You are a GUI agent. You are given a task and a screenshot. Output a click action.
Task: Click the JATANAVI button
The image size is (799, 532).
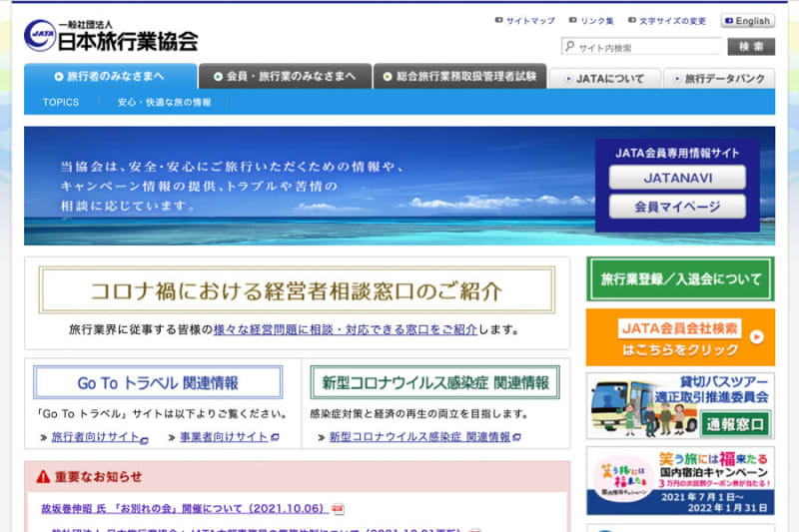(x=677, y=178)
